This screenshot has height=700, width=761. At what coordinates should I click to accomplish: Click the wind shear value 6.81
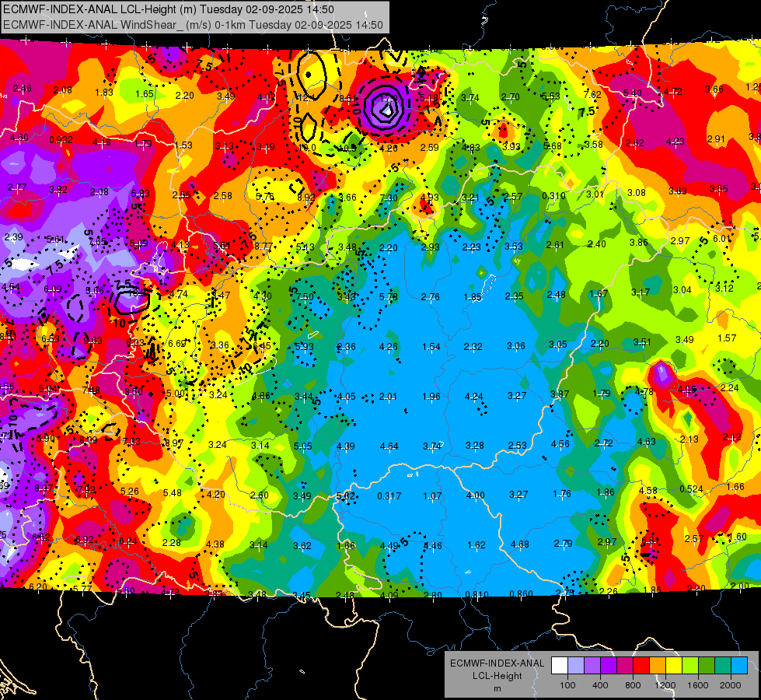click(x=650, y=541)
